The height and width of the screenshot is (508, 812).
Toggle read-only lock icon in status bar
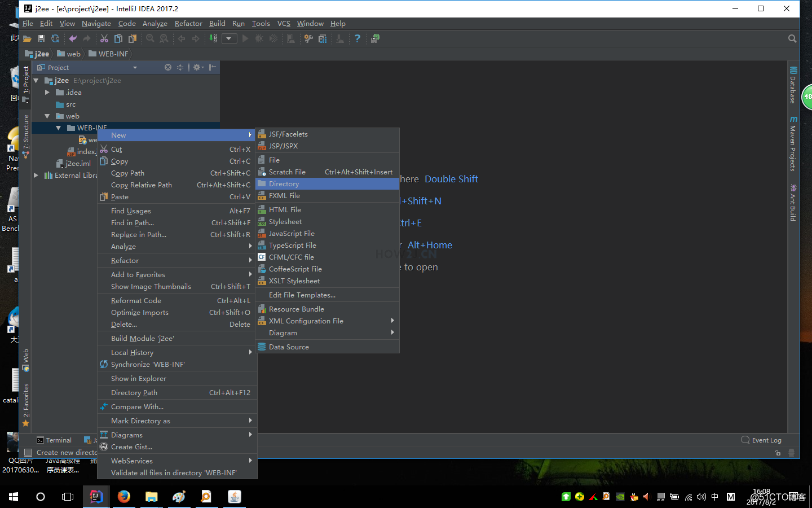click(x=778, y=453)
